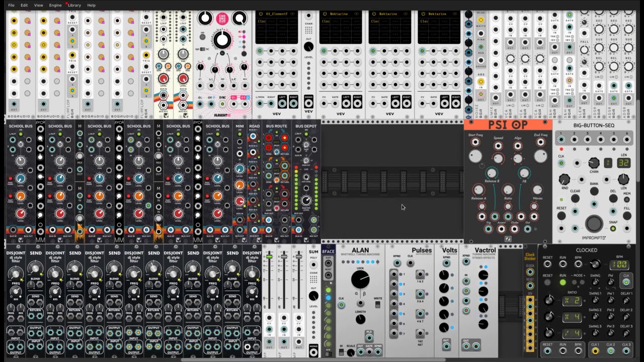
Task: Flip the 8FACE R/W switch
Action: click(329, 354)
